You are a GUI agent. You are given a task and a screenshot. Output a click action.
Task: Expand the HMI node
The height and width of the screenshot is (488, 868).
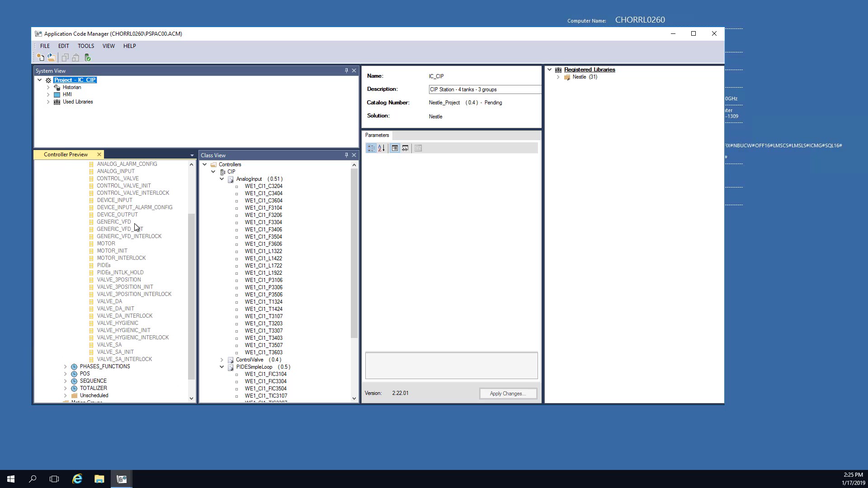[x=48, y=94]
